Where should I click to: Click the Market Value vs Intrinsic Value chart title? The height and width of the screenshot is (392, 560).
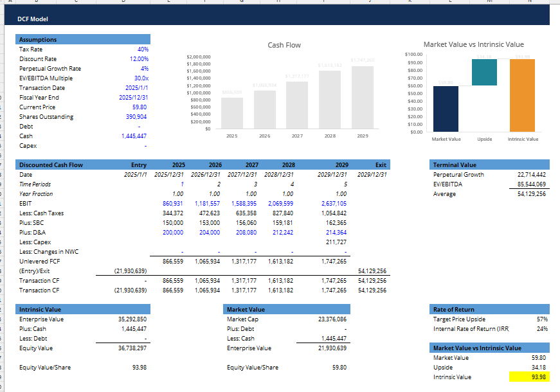474,44
